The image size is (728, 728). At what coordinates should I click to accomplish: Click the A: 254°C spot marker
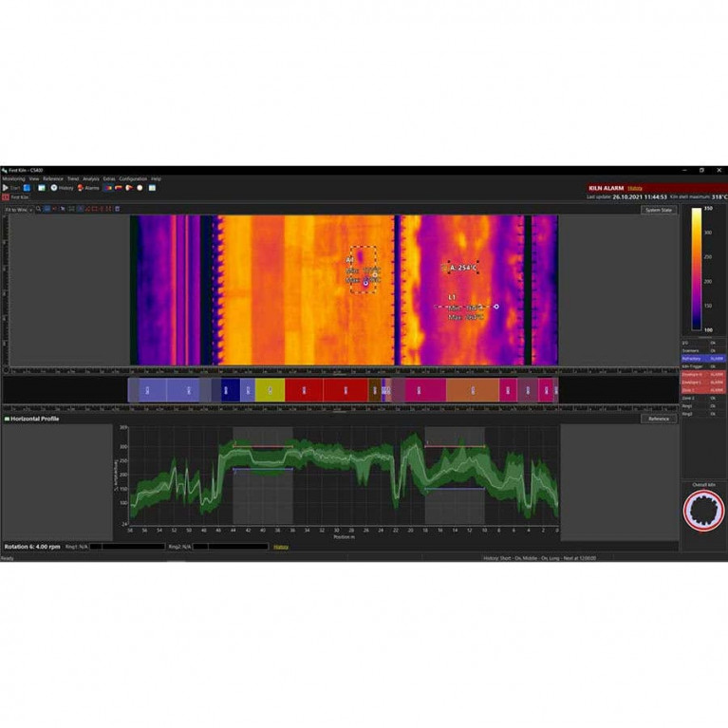[463, 268]
